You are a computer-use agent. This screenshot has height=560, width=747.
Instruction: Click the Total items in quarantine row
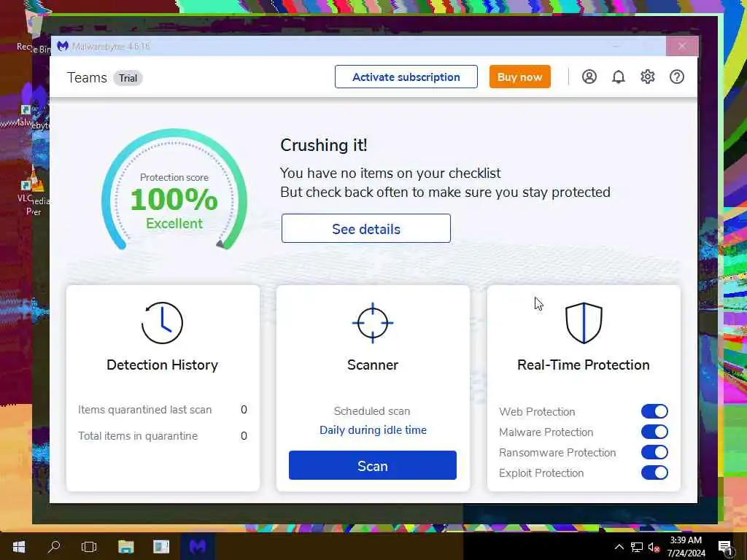tap(163, 436)
